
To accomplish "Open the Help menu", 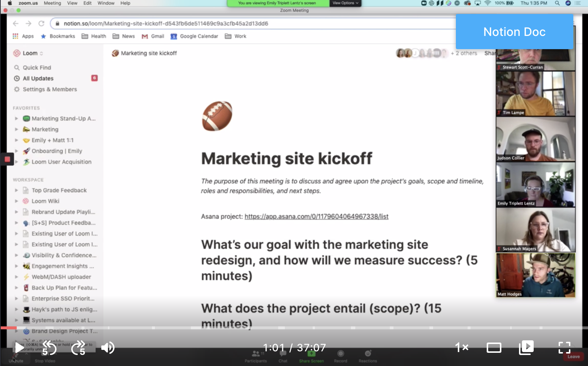I will [126, 3].
